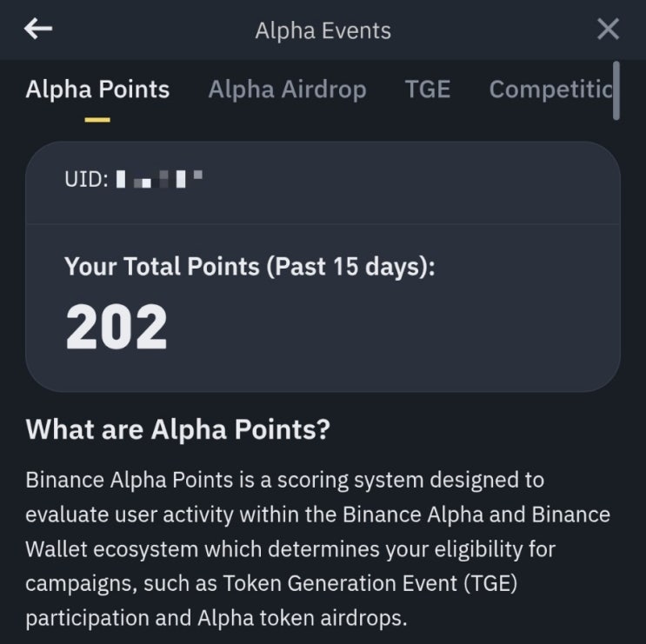
Task: Switch to the Alpha Airdrop tab
Action: [287, 90]
